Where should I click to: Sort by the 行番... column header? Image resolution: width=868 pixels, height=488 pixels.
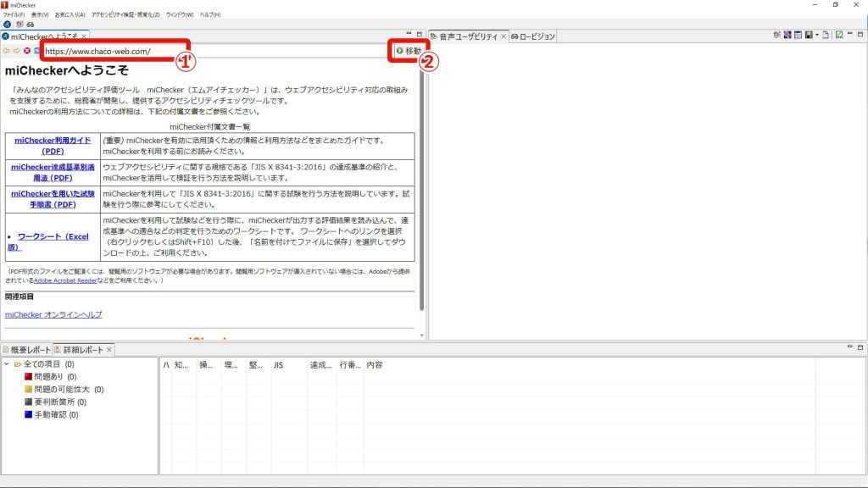[x=350, y=365]
